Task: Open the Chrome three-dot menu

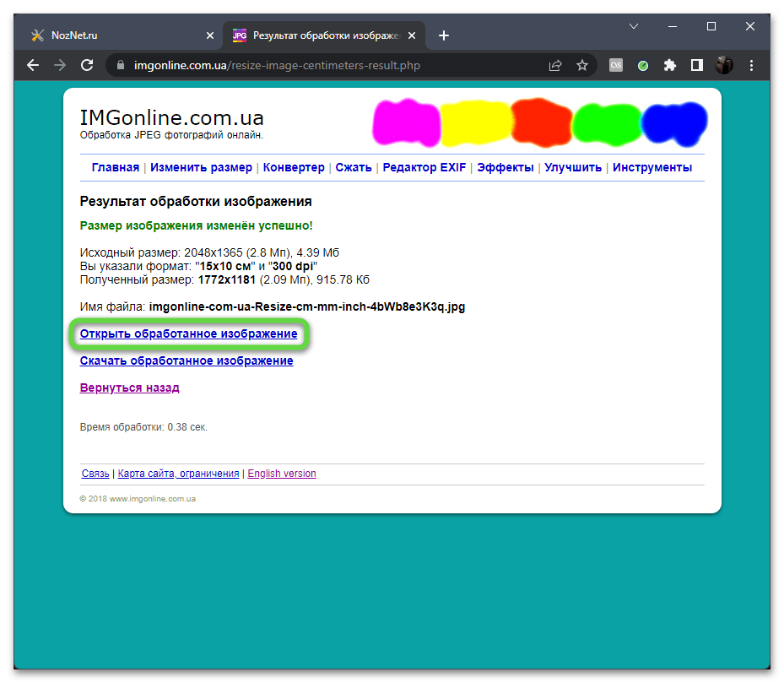Action: coord(750,65)
